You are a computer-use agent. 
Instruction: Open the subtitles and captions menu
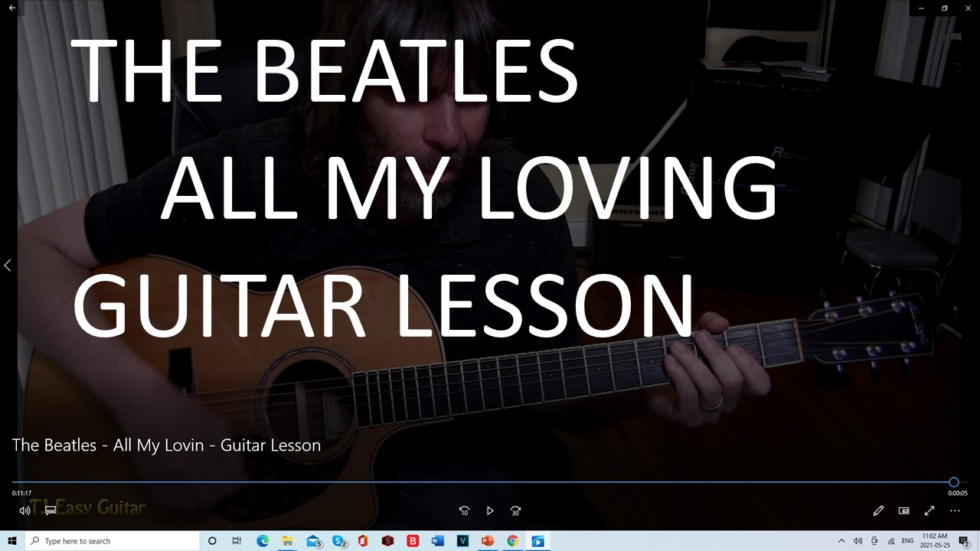tap(51, 510)
